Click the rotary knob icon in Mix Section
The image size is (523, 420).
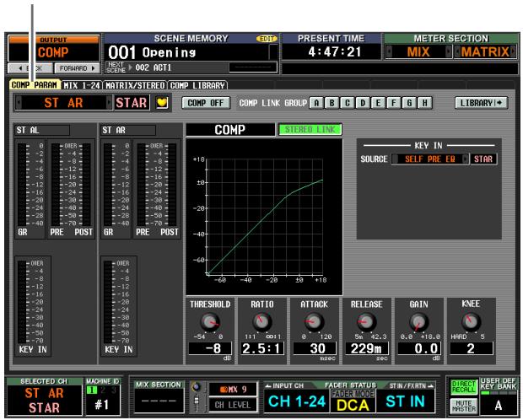(196, 387)
